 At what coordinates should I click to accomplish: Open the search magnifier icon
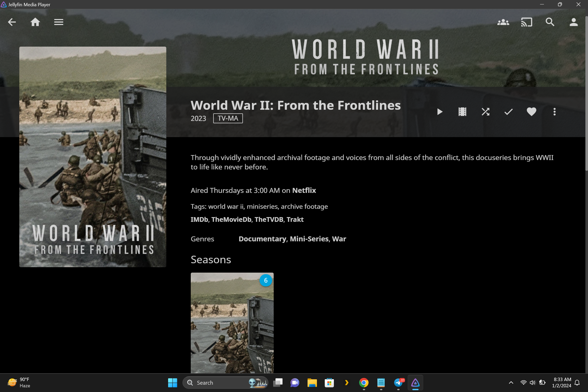pos(550,22)
